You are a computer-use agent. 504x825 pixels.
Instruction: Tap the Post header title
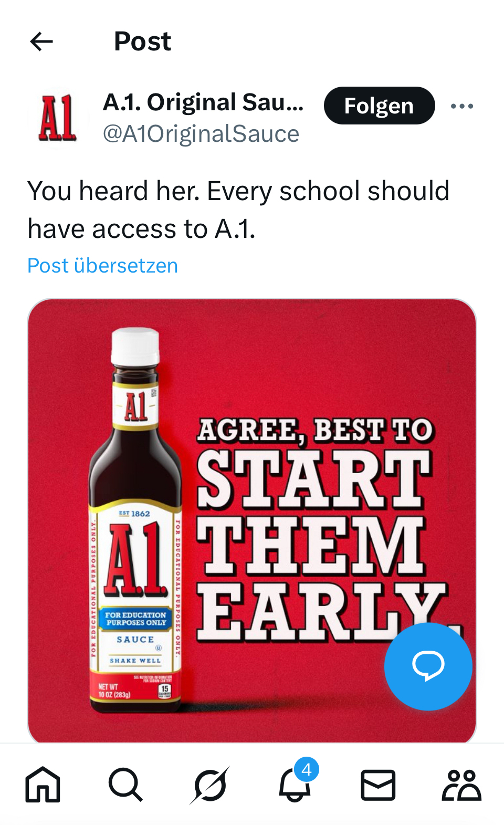[142, 41]
